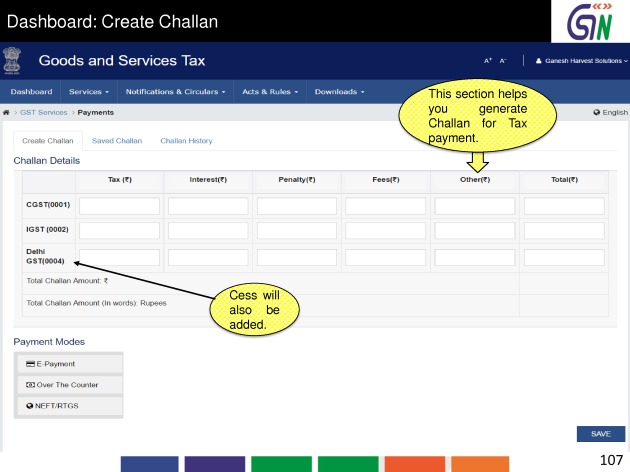
Task: Click IGST Total field
Action: coord(564,231)
